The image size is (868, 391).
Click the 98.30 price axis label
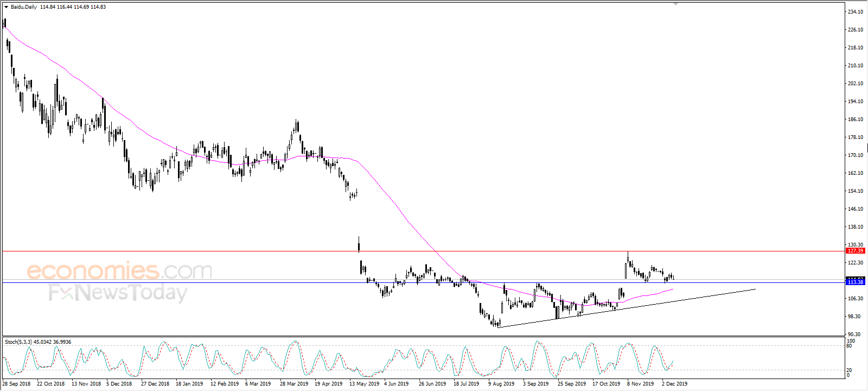click(856, 317)
